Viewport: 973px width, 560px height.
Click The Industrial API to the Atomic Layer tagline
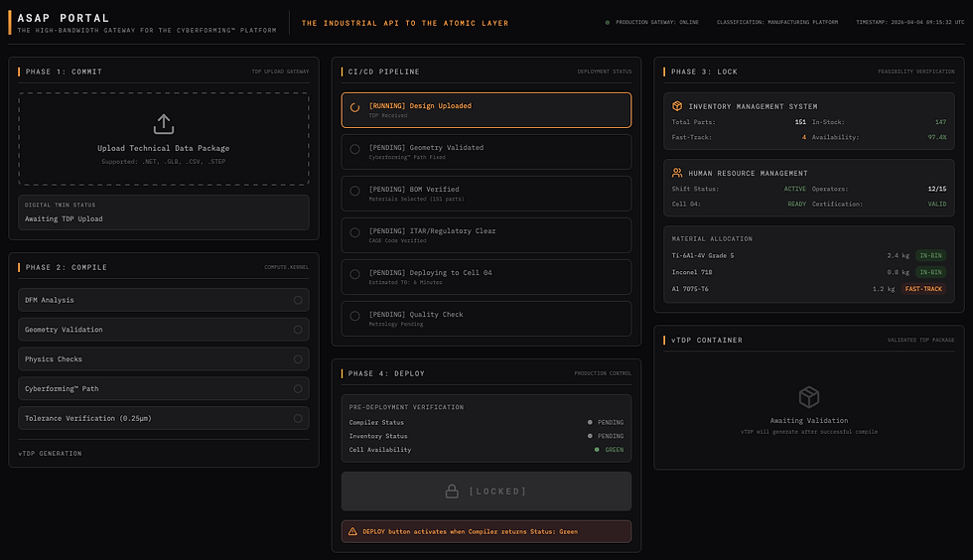click(405, 23)
